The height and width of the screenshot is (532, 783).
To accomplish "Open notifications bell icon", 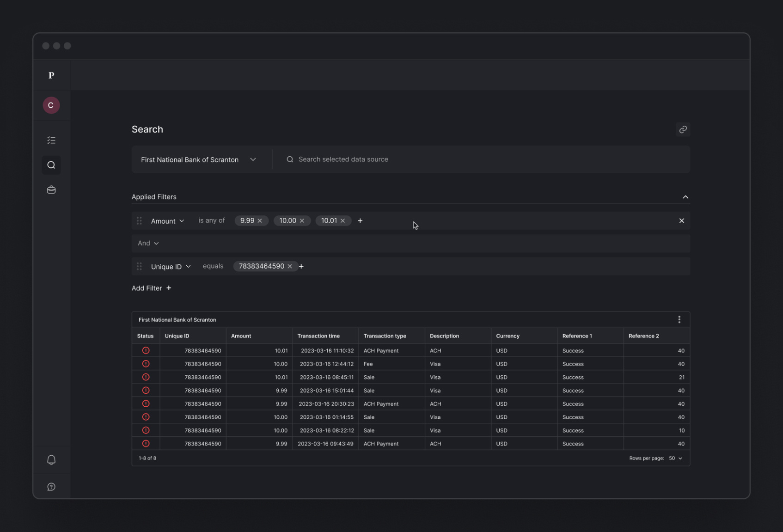I will 51,460.
